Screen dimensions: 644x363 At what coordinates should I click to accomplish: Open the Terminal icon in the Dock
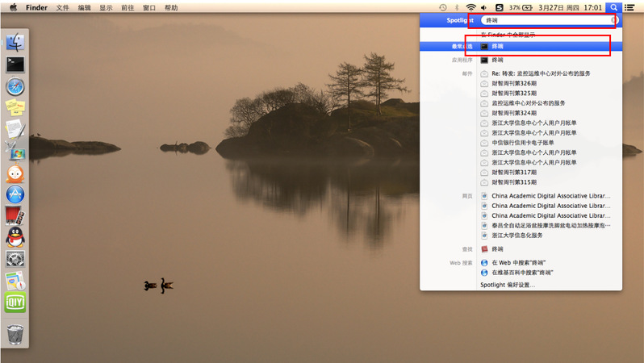tap(15, 65)
